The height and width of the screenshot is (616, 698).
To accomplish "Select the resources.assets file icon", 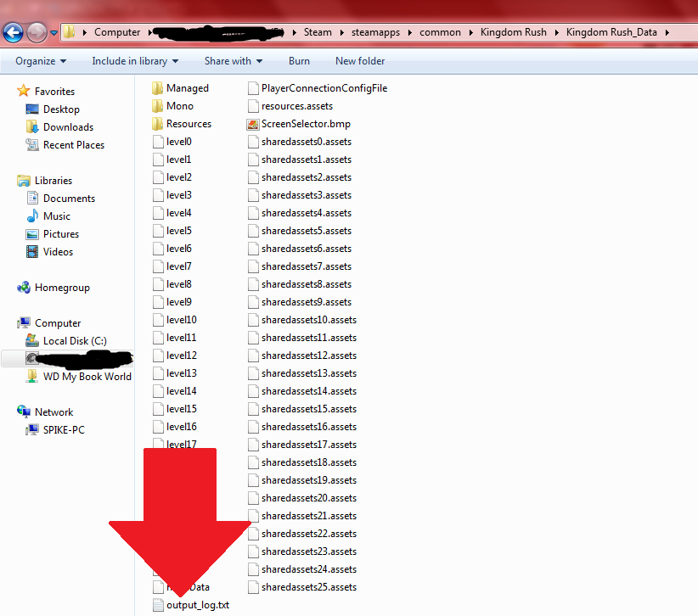I will (253, 106).
